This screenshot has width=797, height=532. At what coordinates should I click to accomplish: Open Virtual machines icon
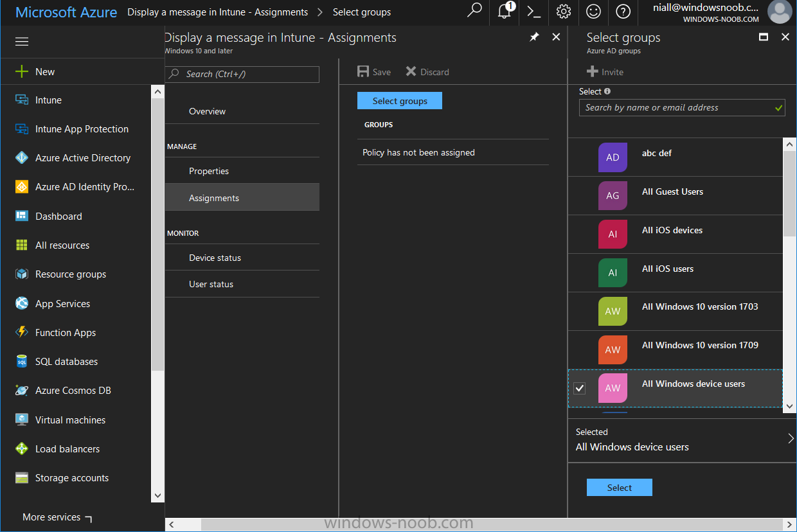tap(22, 420)
